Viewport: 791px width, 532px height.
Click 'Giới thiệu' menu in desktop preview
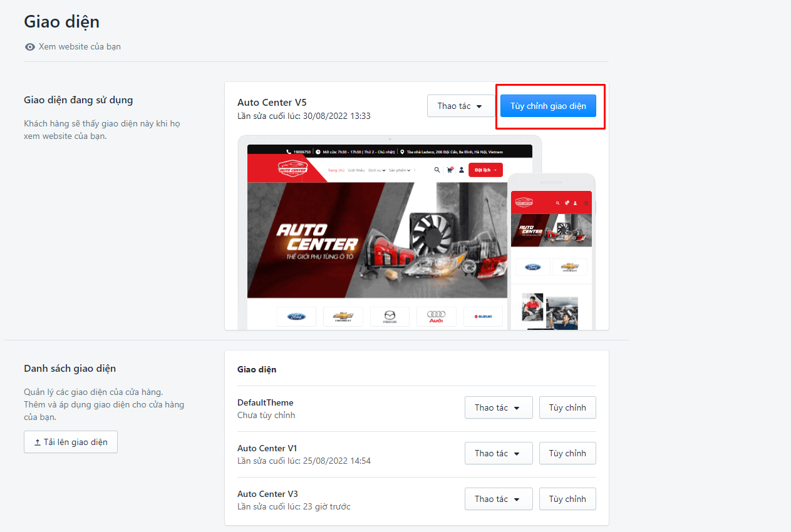click(356, 170)
